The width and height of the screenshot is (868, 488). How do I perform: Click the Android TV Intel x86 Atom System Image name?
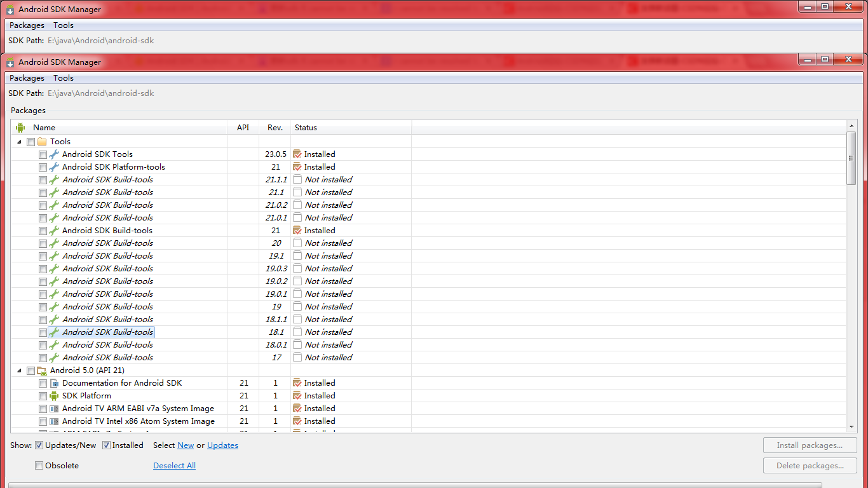(139, 421)
